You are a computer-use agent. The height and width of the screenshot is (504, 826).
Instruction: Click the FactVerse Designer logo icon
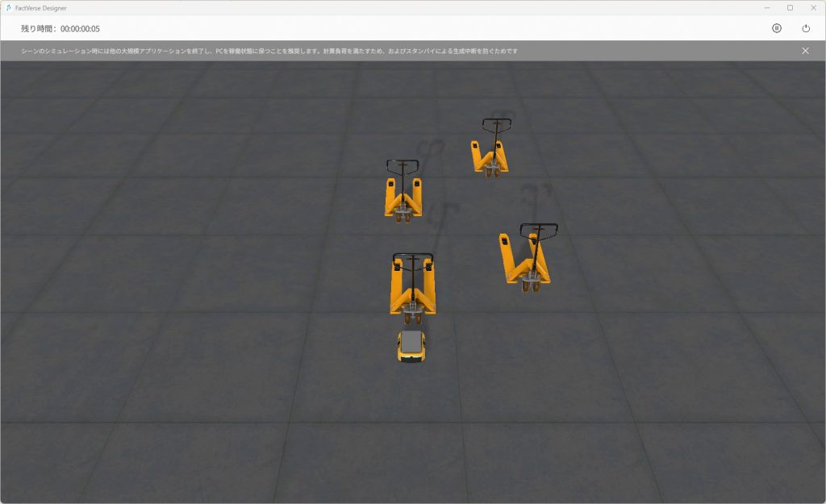click(x=8, y=8)
